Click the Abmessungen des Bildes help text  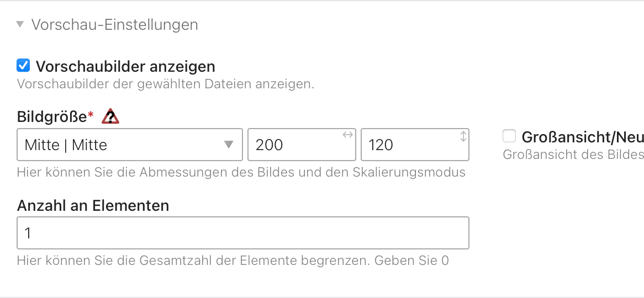click(241, 172)
